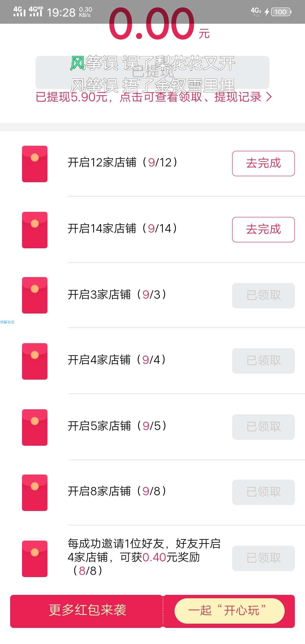Tap red envelope icon for 3 stores task
The width and height of the screenshot is (305, 644).
pyautogui.click(x=35, y=295)
